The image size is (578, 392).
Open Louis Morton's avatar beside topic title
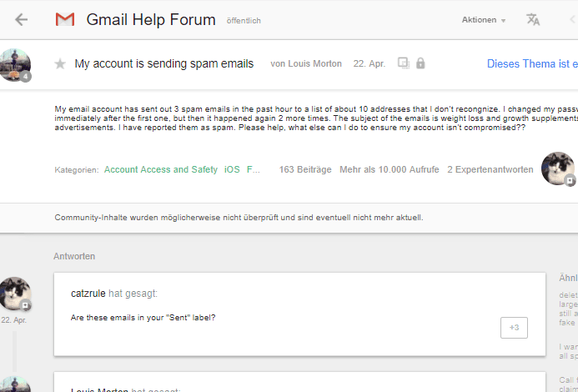coord(15,65)
